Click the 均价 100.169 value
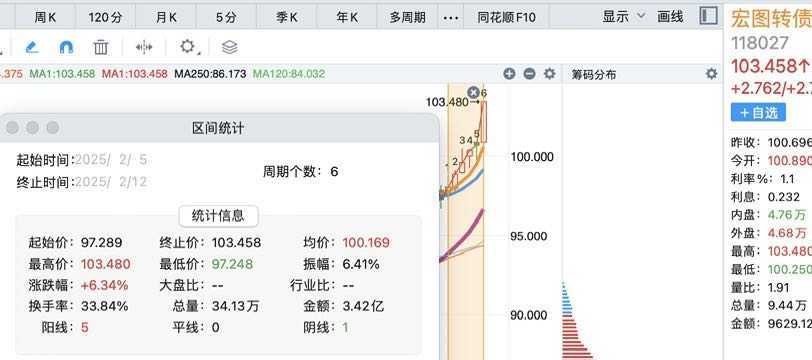Image resolution: width=812 pixels, height=360 pixels. pyautogui.click(x=366, y=242)
